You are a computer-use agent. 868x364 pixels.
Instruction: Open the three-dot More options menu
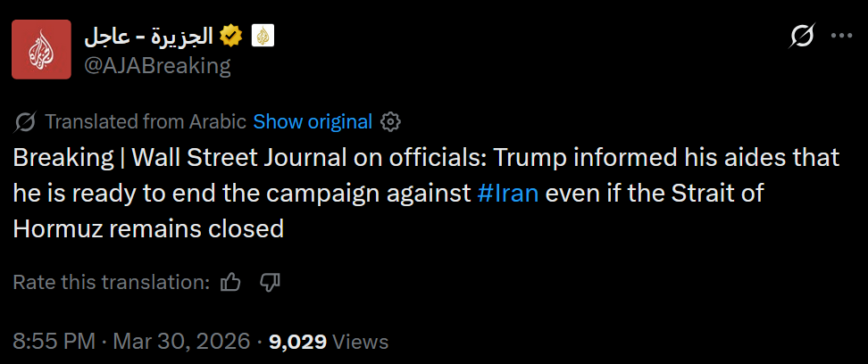pos(842,36)
